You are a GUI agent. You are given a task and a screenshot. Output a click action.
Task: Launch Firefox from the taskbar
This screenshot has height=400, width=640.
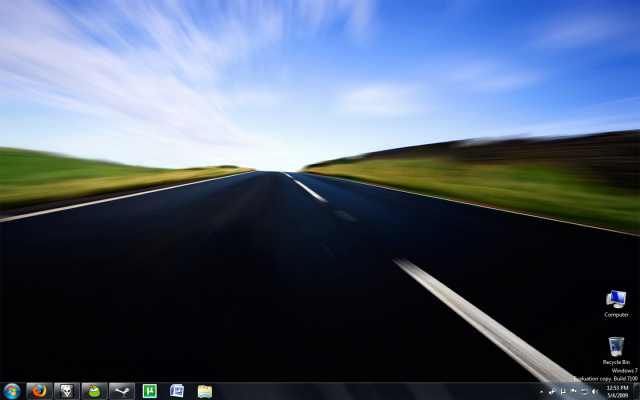[39, 391]
